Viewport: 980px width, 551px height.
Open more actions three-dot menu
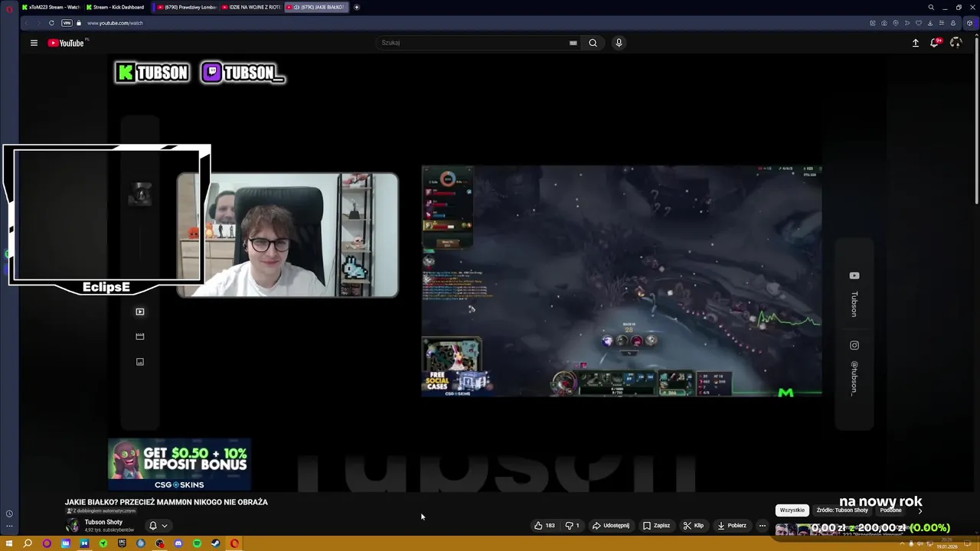pyautogui.click(x=762, y=526)
